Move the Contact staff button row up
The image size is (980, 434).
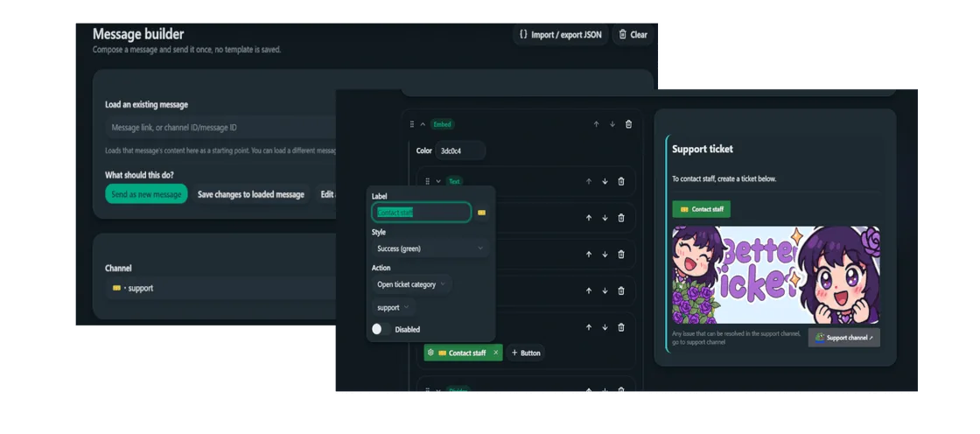(589, 327)
